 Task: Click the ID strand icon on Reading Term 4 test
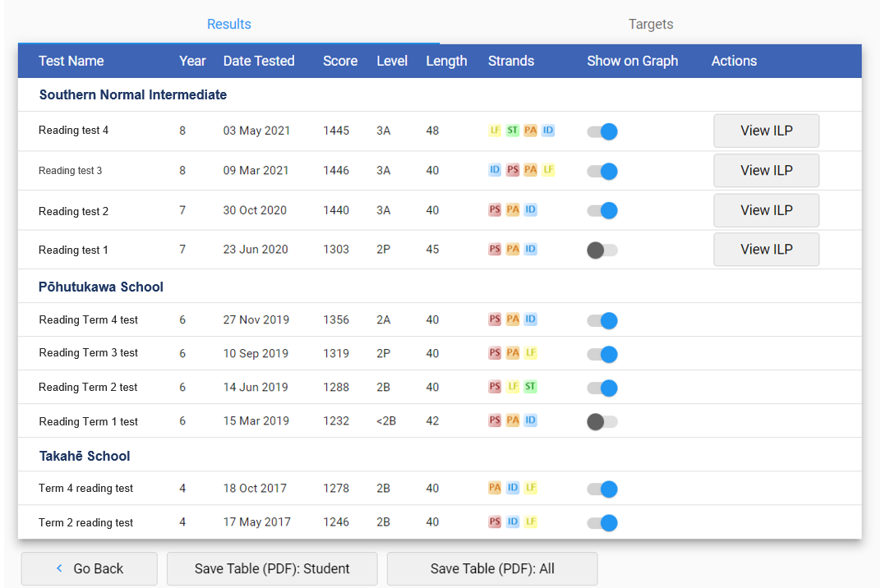(x=530, y=319)
